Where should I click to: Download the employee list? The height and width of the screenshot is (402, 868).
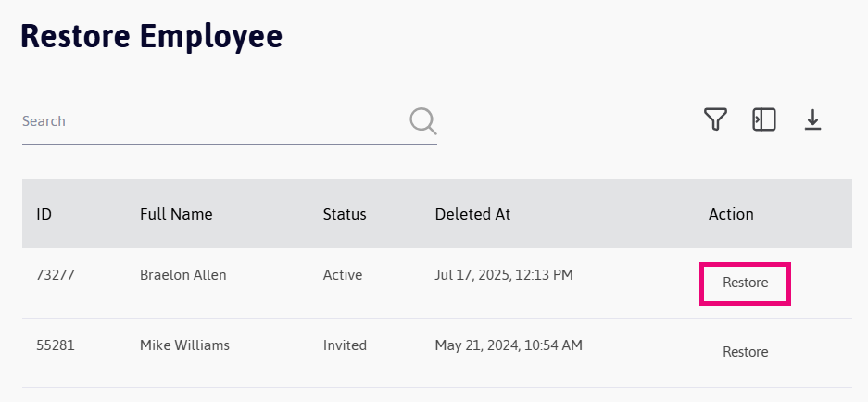[813, 119]
